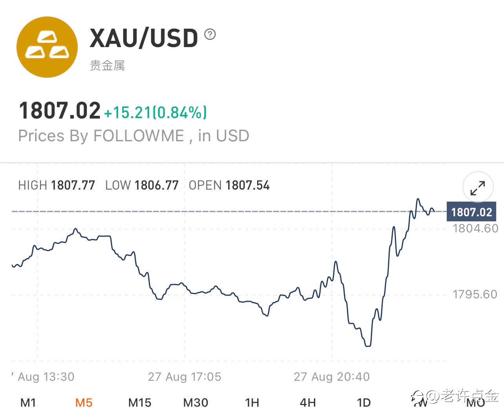Show the MO monthly chart
This screenshot has height=420, width=504.
(476, 403)
